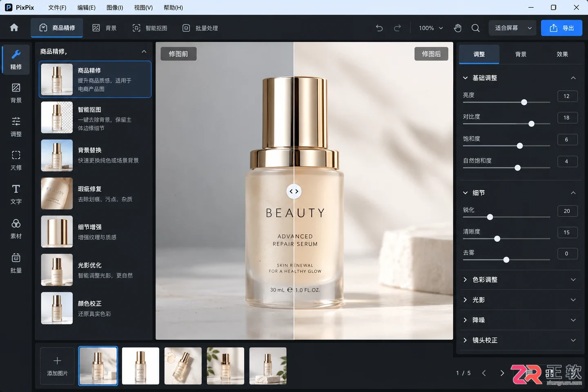Click the 对比度 value field showing 18
Image resolution: width=588 pixels, height=392 pixels.
[567, 118]
